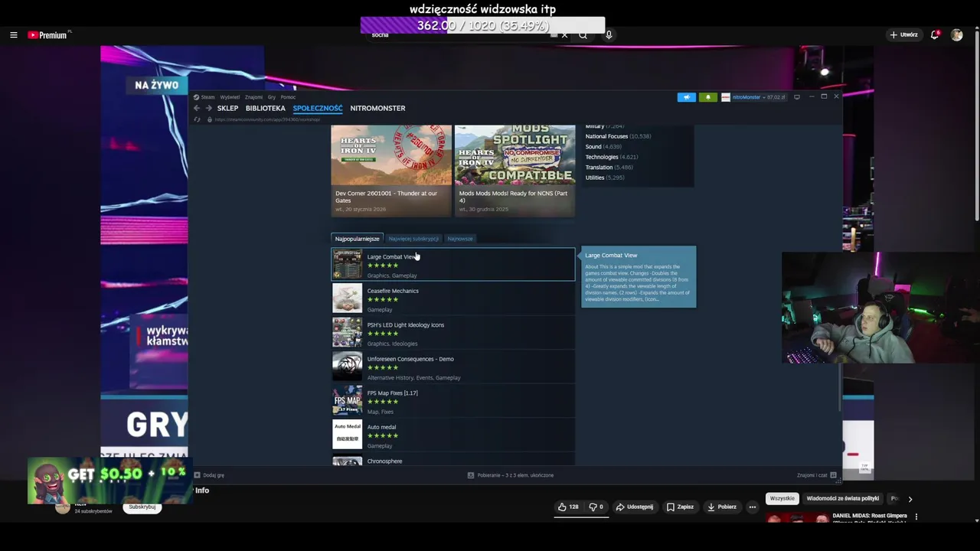This screenshot has width=980, height=551.
Task: Open more actions three-dot menu
Action: 753,507
